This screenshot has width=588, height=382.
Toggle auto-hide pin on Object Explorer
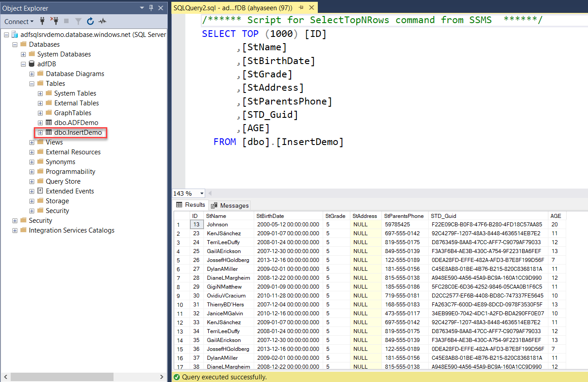pyautogui.click(x=151, y=8)
